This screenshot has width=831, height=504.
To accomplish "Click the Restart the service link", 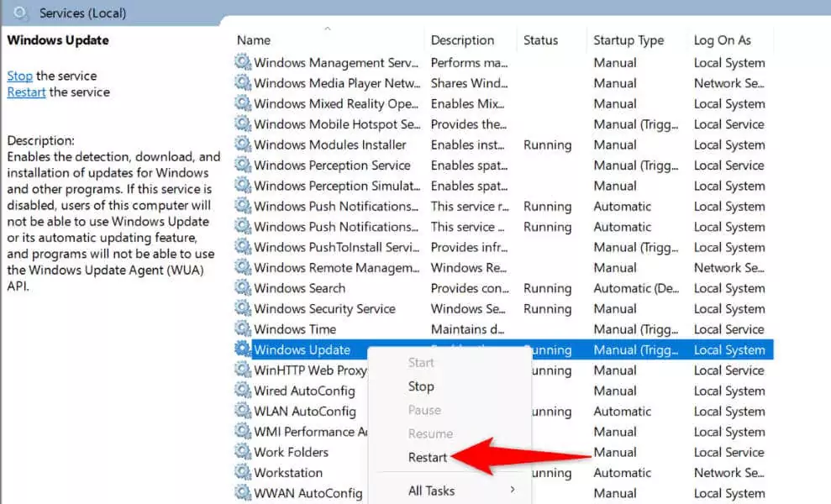I will (x=26, y=92).
